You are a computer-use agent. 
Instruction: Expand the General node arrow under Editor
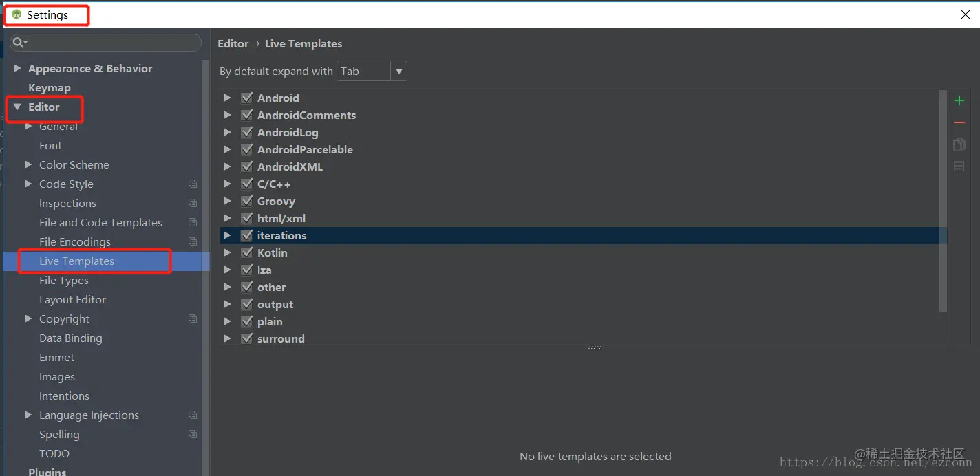(x=28, y=127)
